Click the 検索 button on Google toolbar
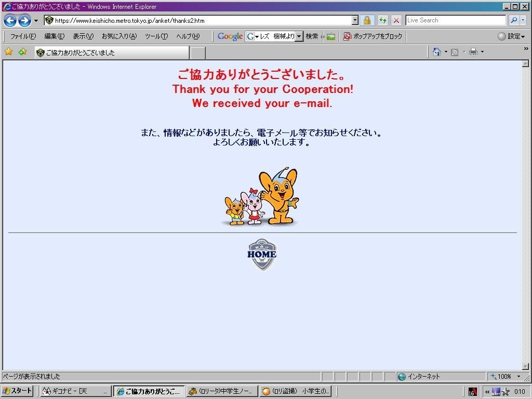The width and height of the screenshot is (532, 399). [x=312, y=36]
